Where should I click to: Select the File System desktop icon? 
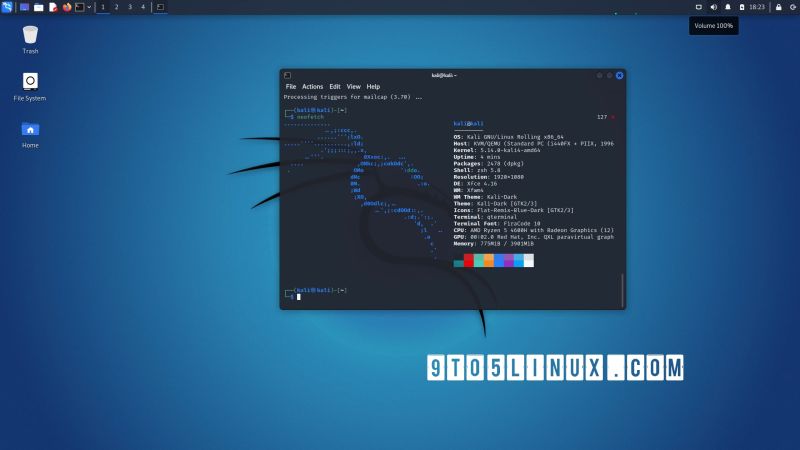point(30,87)
